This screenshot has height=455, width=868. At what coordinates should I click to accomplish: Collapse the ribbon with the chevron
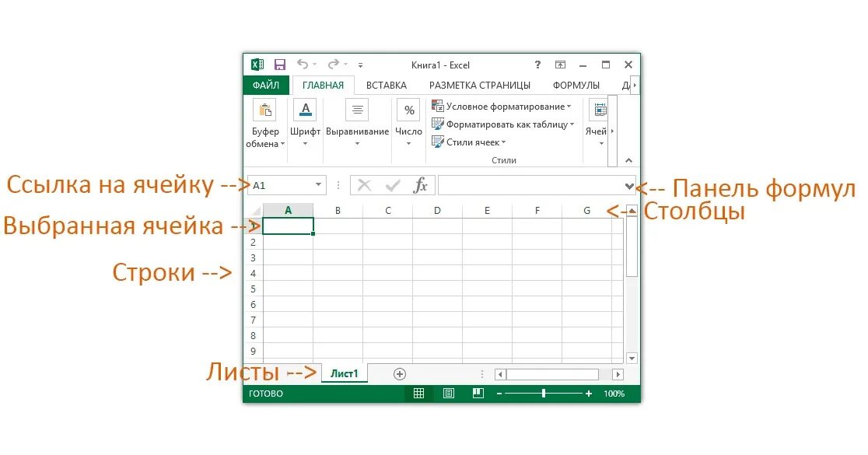coord(628,160)
